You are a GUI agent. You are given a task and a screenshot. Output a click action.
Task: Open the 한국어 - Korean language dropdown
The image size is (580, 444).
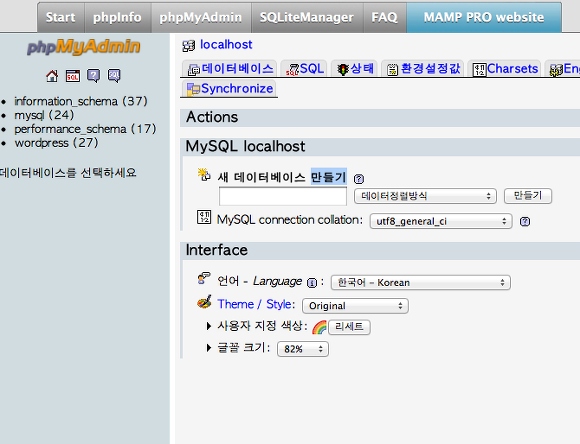pos(421,283)
